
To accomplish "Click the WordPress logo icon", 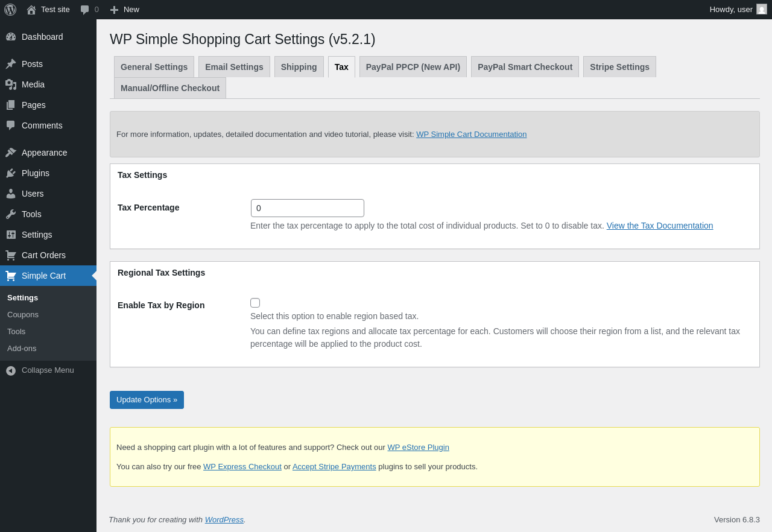I will (10, 10).
